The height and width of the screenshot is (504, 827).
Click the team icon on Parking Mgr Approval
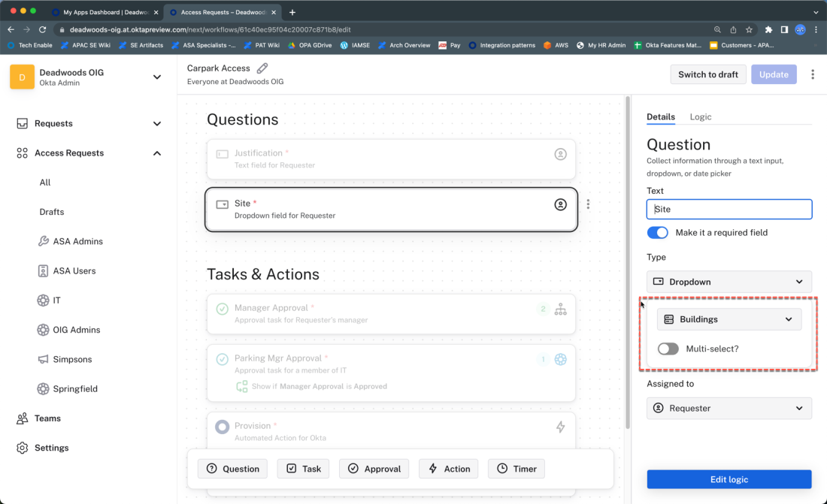(560, 360)
